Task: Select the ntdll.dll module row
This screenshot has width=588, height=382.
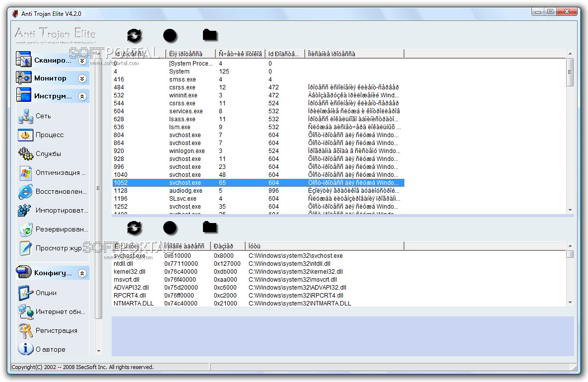Action: tap(259, 263)
